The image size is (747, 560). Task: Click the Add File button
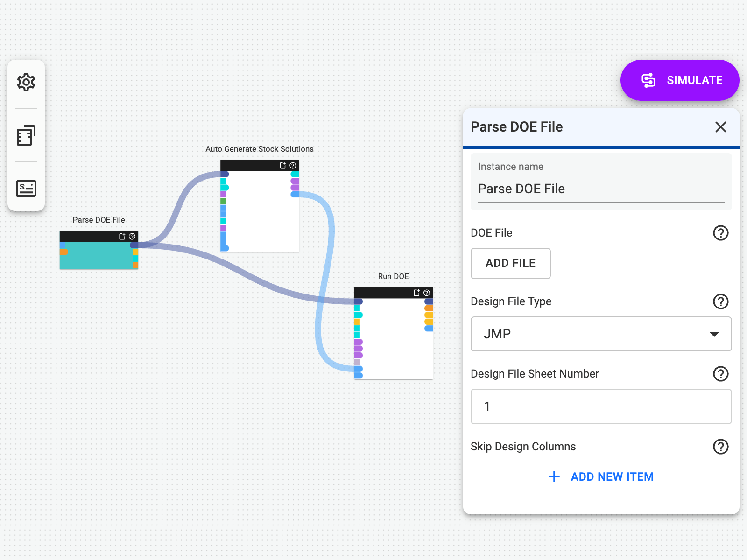[510, 263]
